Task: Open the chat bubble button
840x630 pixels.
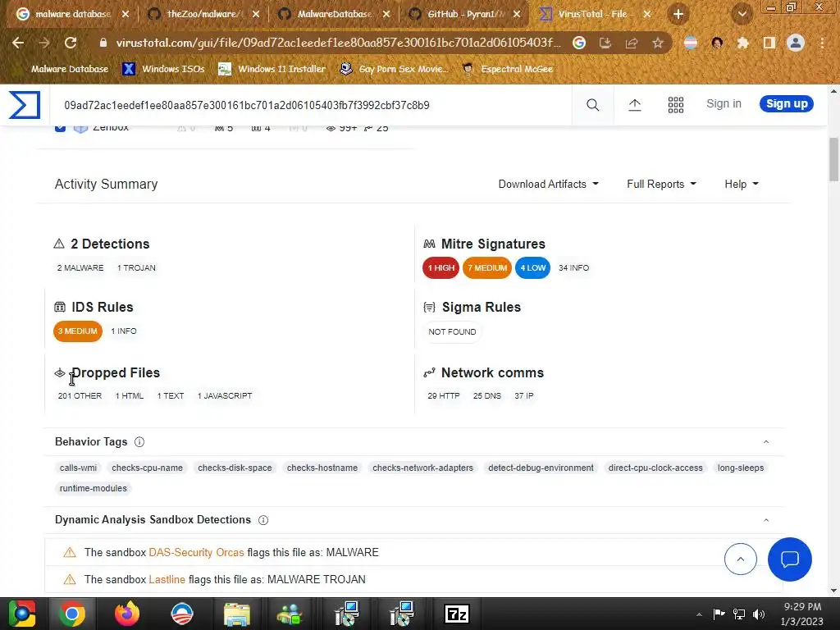Action: click(x=790, y=559)
